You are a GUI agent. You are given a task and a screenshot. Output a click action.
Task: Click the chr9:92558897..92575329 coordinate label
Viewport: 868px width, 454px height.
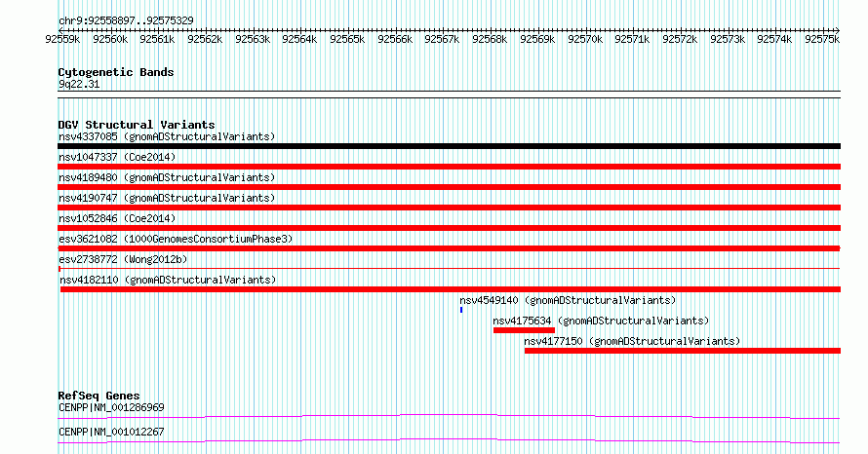coord(126,21)
